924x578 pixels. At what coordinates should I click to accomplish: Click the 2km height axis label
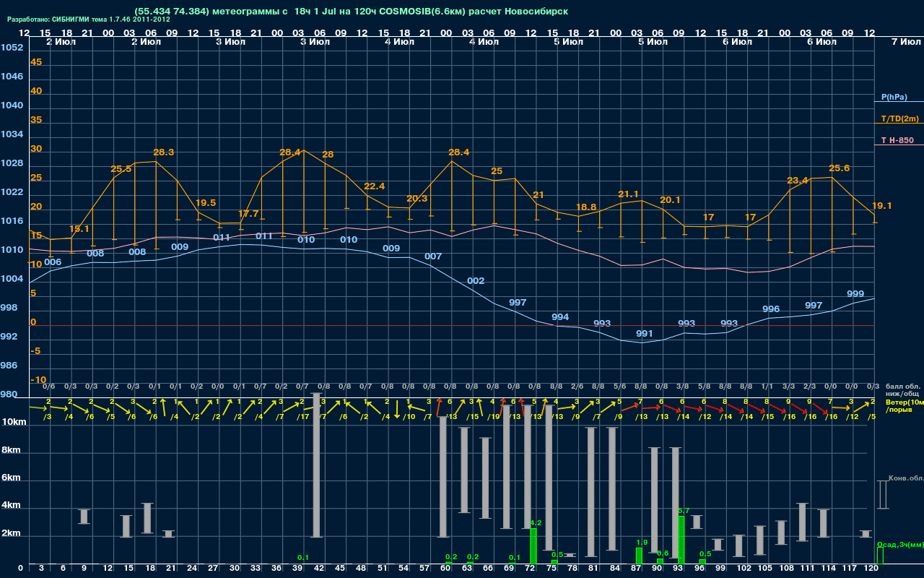pos(10,535)
